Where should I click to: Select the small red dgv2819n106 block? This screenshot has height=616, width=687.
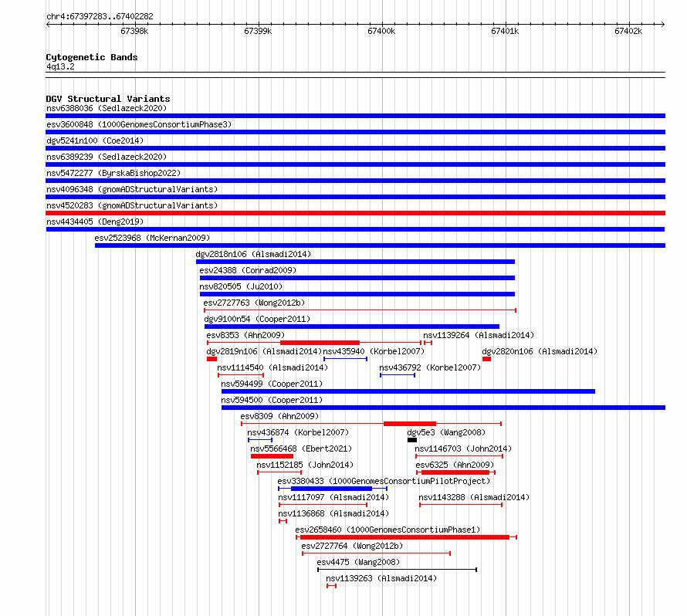(212, 359)
